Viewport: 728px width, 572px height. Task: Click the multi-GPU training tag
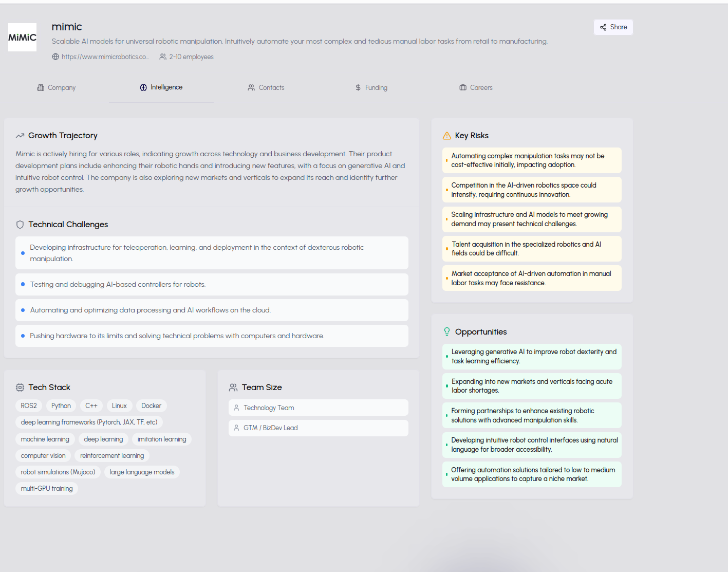[x=47, y=489]
